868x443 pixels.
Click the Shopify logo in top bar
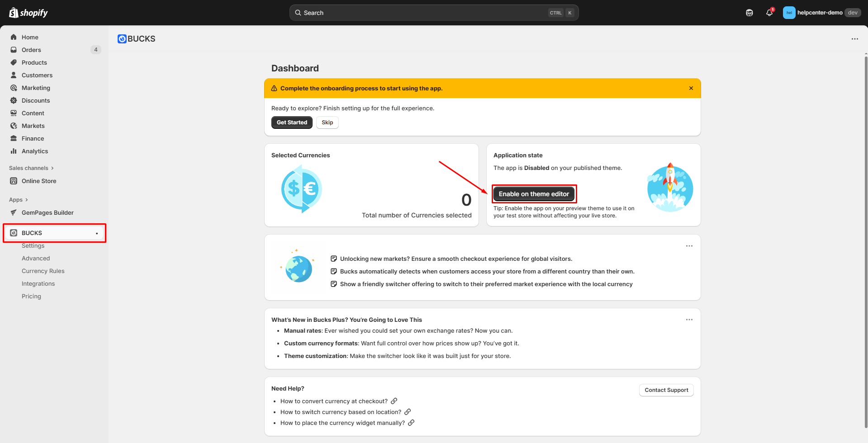(x=28, y=13)
